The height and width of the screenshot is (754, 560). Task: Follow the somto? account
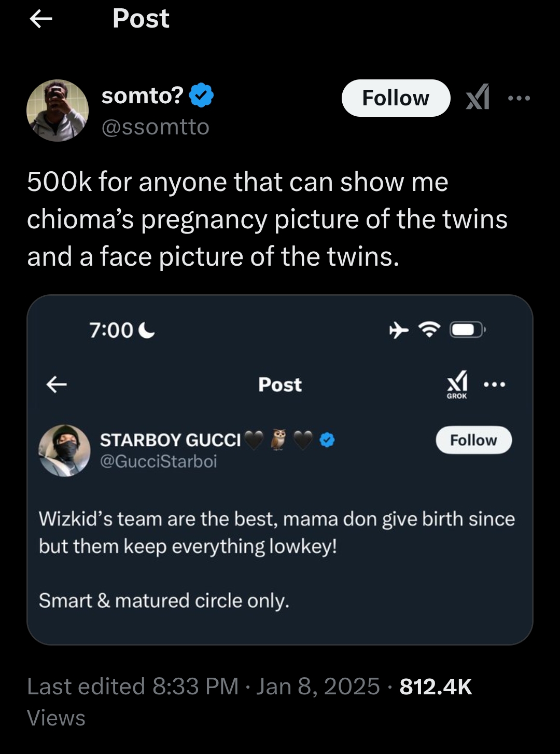[x=396, y=98]
